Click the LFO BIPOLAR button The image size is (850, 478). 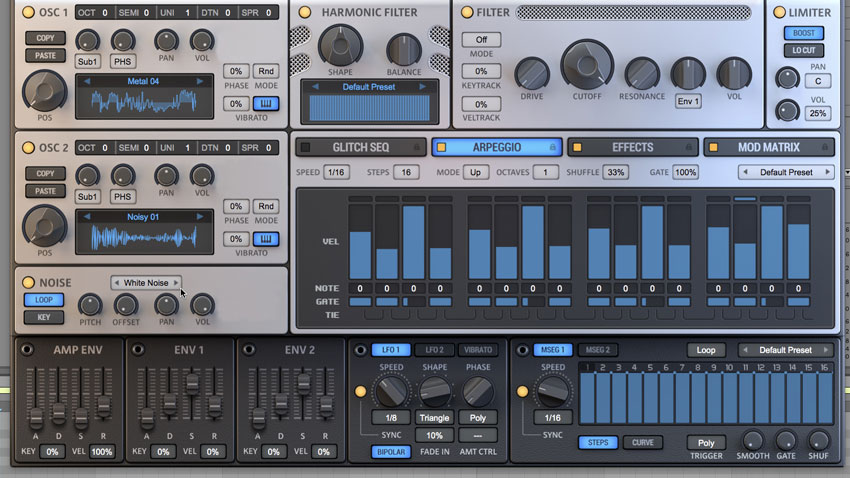pos(391,451)
